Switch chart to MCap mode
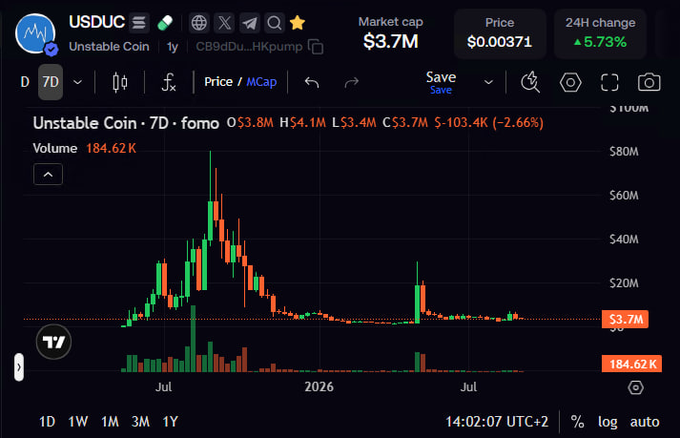Screen dimensions: 680x438 click(x=262, y=82)
